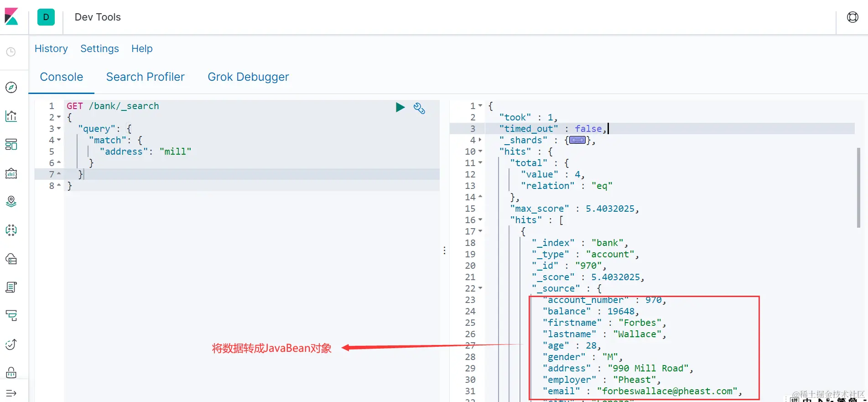Open Infrastructure from the sidebar

click(x=11, y=259)
